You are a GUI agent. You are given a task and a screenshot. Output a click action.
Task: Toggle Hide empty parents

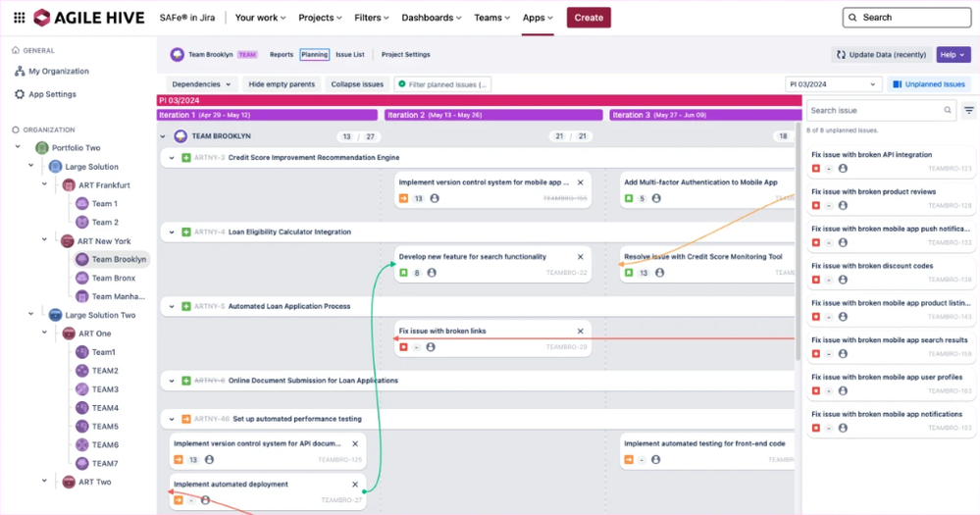click(282, 84)
